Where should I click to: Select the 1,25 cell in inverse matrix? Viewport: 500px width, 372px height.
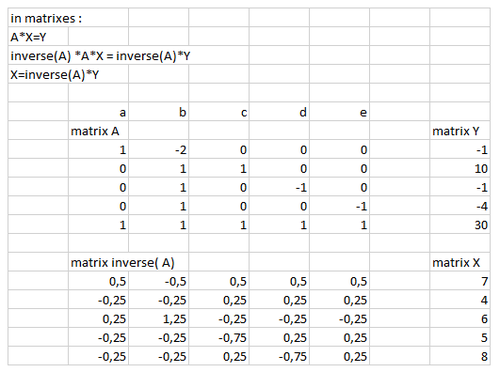click(159, 318)
